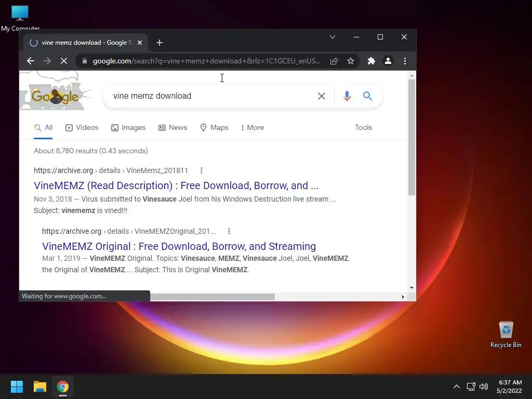Click the vertical scrollbar thumb
532x399 pixels.
click(x=411, y=137)
